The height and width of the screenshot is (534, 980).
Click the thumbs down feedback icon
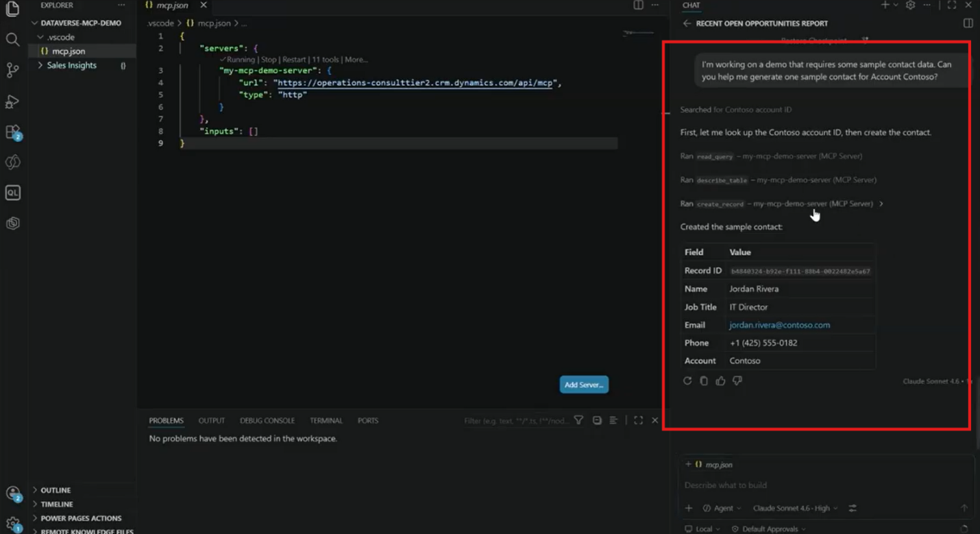coord(737,381)
